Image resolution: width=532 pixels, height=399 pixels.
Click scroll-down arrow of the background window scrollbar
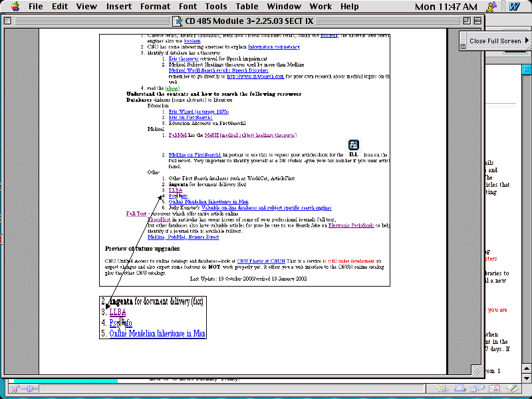pos(527,378)
